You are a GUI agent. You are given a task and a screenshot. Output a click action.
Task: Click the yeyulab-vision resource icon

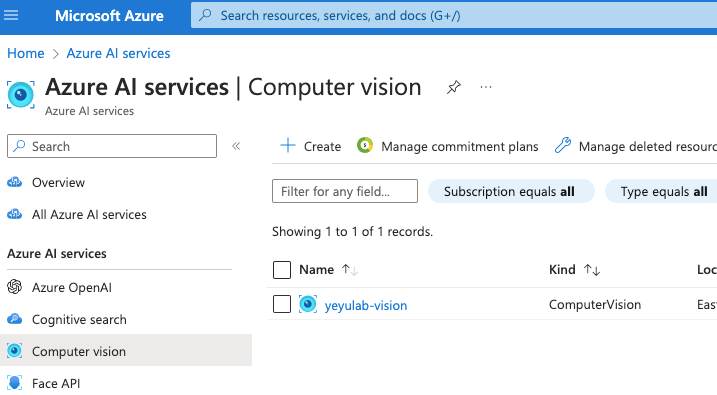tap(308, 304)
